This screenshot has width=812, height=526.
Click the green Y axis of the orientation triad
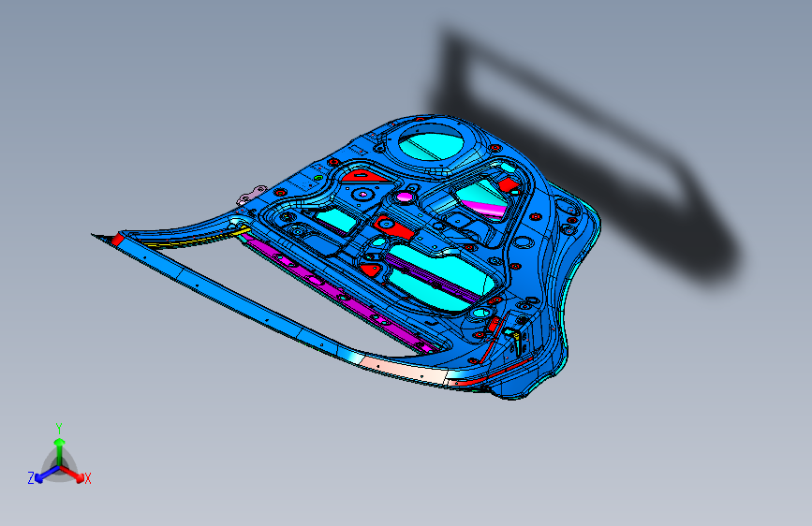click(60, 451)
